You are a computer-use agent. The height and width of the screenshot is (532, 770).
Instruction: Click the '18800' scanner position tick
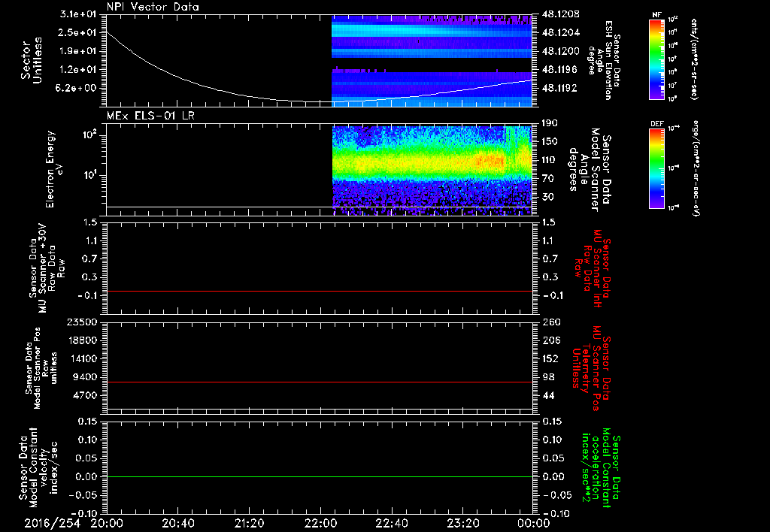click(x=83, y=340)
